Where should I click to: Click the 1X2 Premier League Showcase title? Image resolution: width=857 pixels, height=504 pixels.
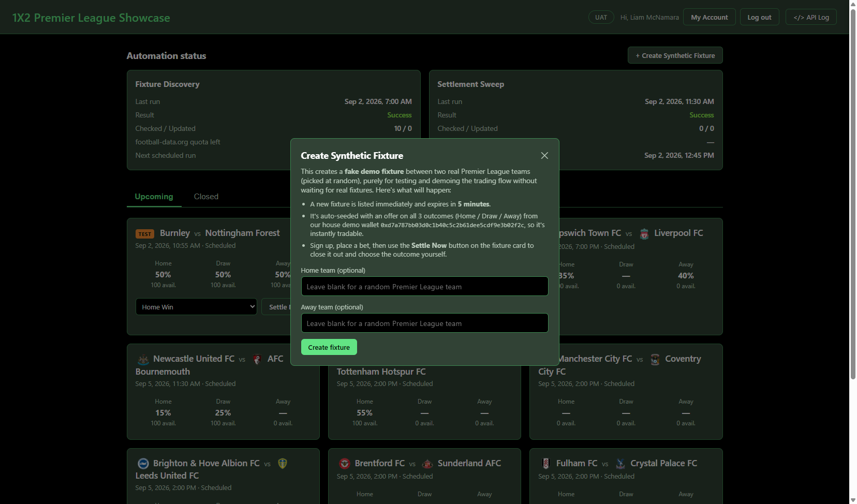pyautogui.click(x=91, y=18)
